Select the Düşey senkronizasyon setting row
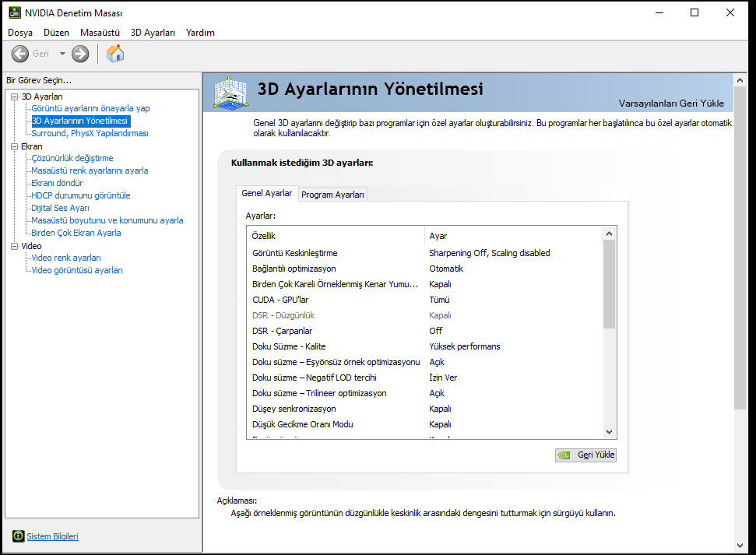756x555 pixels. coord(424,409)
